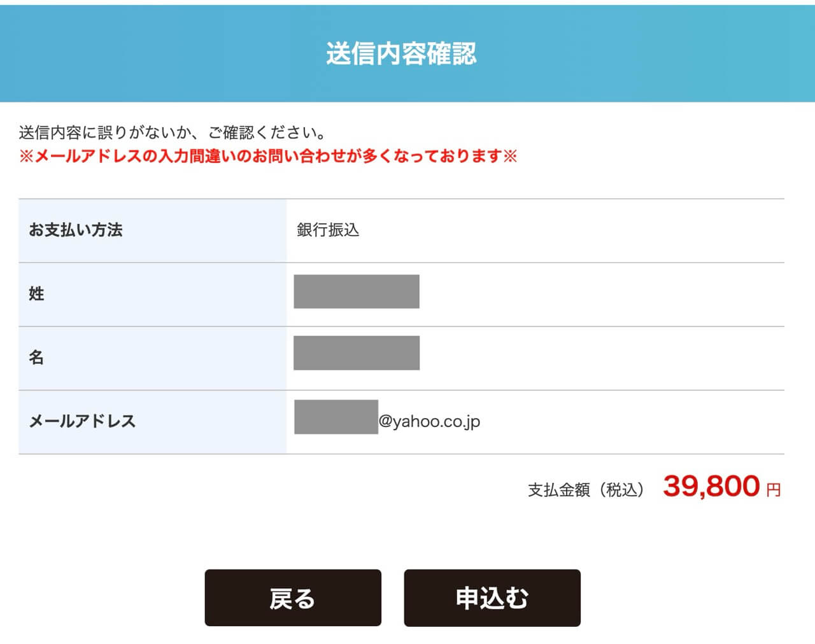Viewport: 815px width, 644px height.
Task: Click the masked surname value box
Action: tap(357, 291)
